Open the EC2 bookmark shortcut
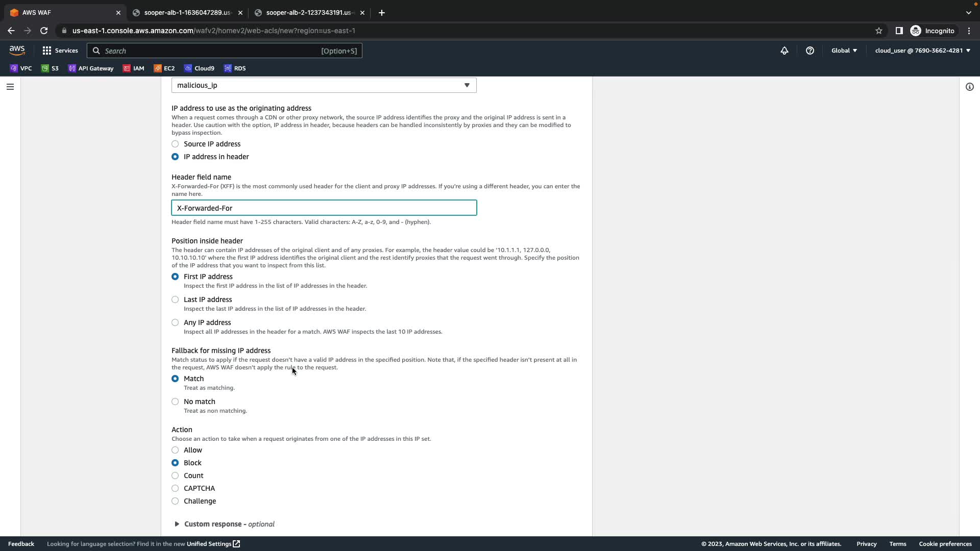The width and height of the screenshot is (980, 551). (x=164, y=68)
